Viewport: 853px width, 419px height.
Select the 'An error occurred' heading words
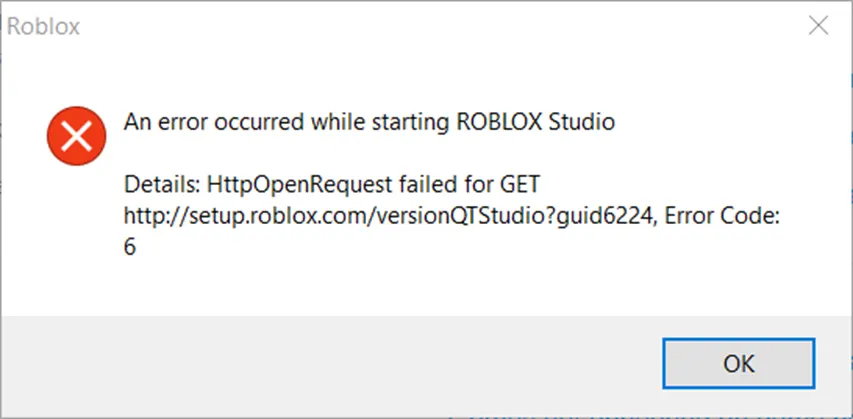click(214, 122)
